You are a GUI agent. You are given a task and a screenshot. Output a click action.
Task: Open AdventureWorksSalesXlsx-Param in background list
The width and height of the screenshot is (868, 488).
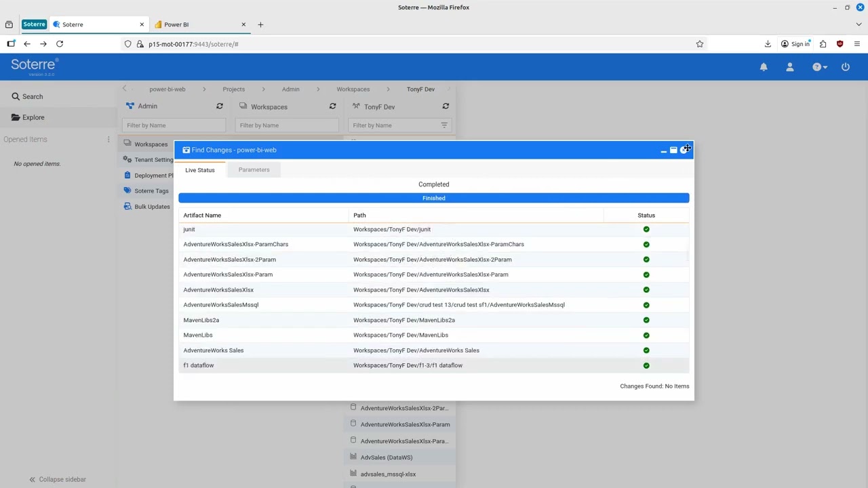point(405,424)
